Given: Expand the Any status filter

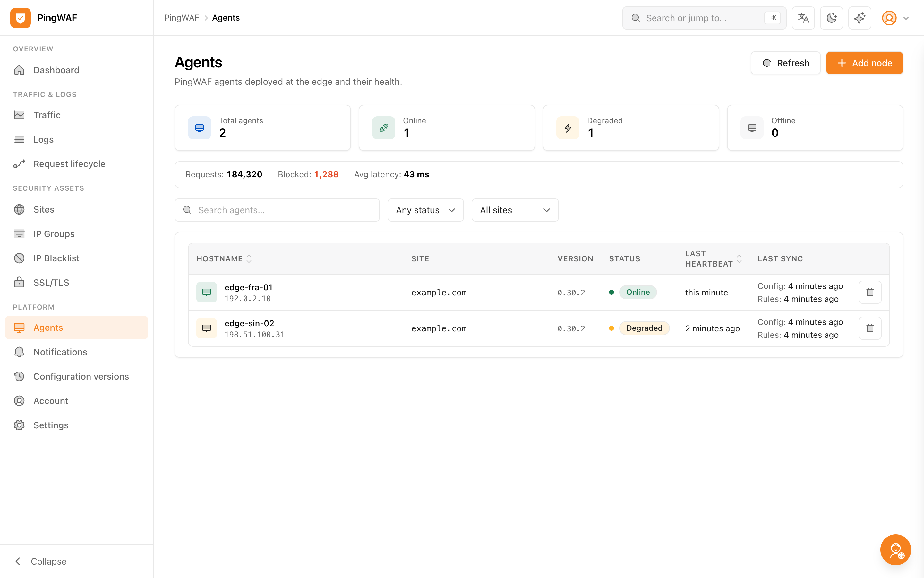Looking at the screenshot, I should point(426,210).
